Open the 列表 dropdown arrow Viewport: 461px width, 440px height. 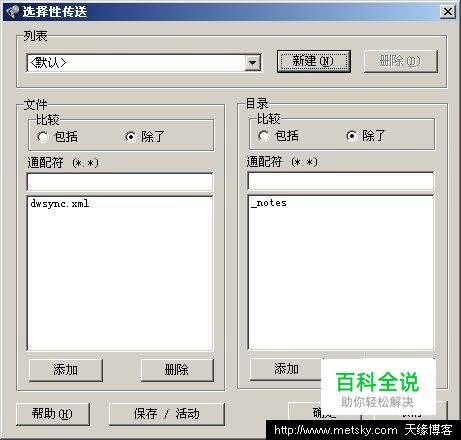coord(252,63)
